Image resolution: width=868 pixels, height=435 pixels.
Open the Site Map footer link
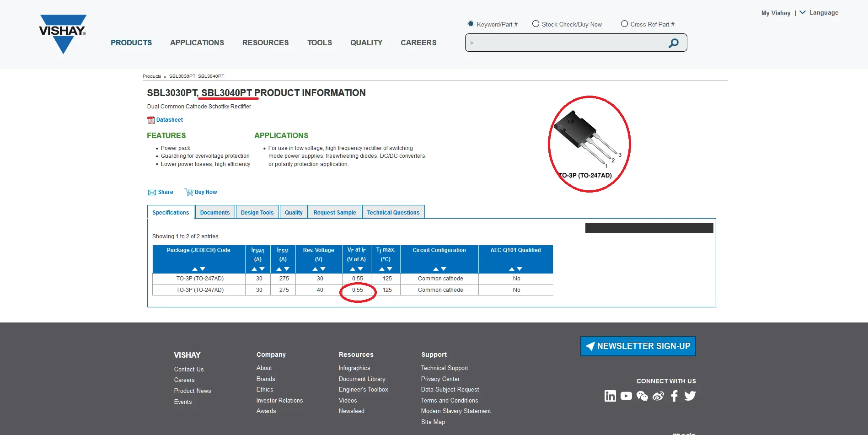433,422
